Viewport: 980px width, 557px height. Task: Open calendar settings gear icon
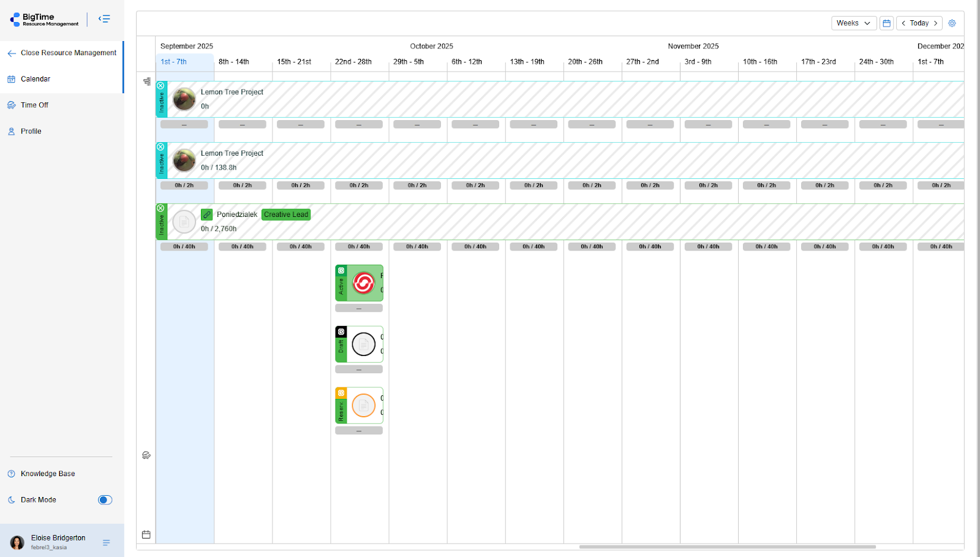pos(952,23)
